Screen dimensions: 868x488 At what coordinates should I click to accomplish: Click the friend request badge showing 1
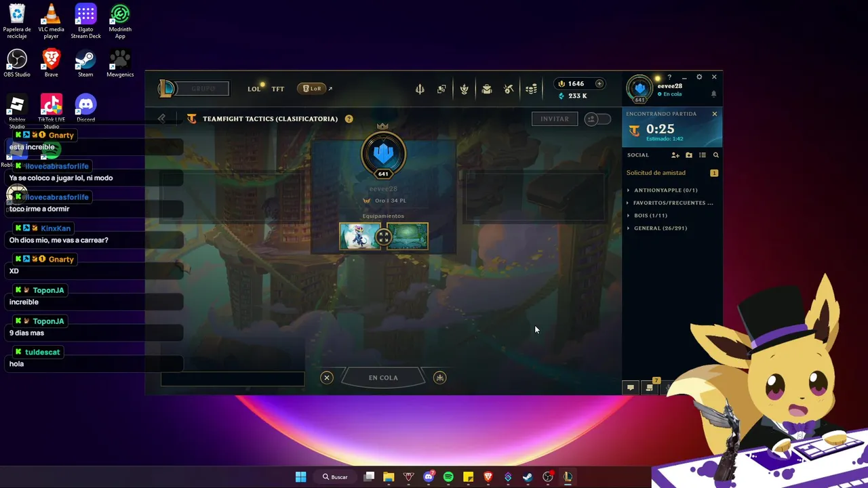click(x=714, y=173)
